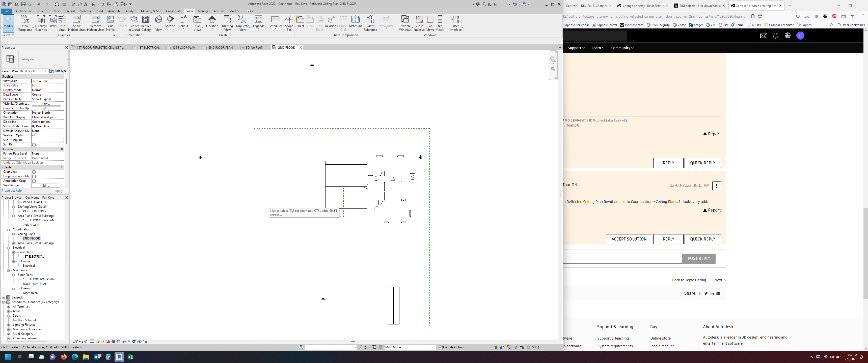The image size is (868, 363).
Task: Switch to 1ST FLOOR PLAN view tab
Action: click(x=184, y=47)
